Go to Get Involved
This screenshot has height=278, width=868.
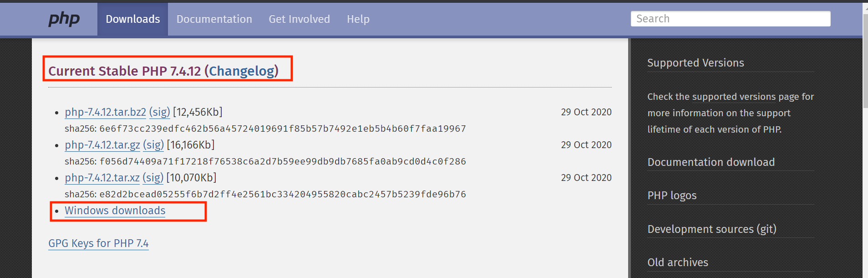[x=299, y=19]
